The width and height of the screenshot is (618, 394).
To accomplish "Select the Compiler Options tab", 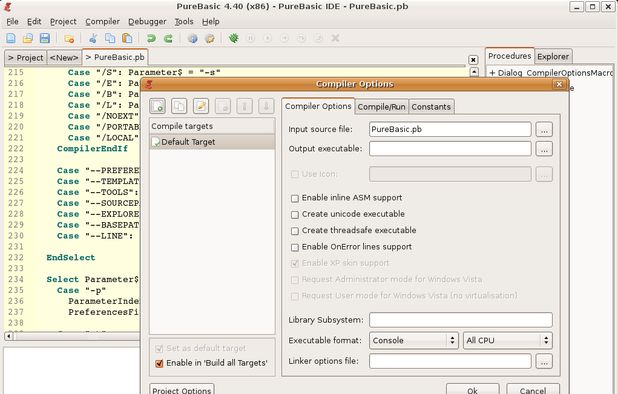I will click(x=318, y=106).
